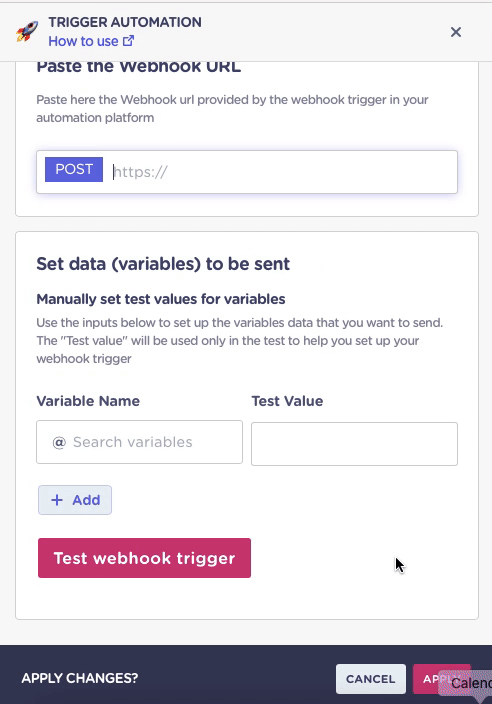Focus the https:// webhook URL field

click(283, 172)
